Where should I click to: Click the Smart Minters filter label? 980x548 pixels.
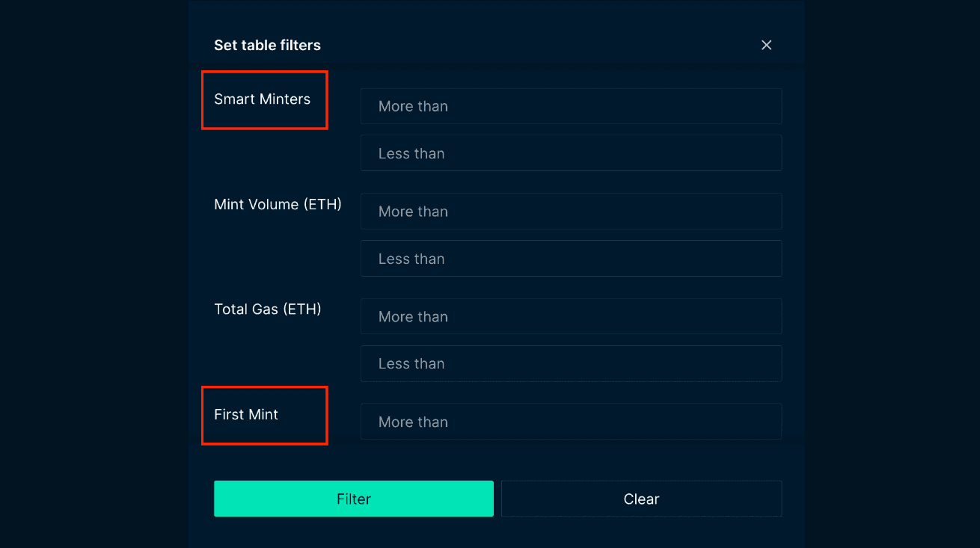(x=264, y=99)
